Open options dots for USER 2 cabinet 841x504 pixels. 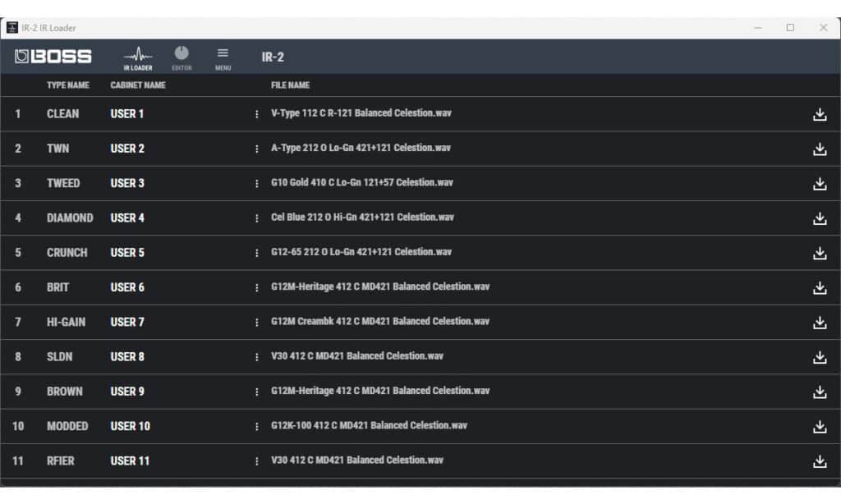click(x=256, y=149)
